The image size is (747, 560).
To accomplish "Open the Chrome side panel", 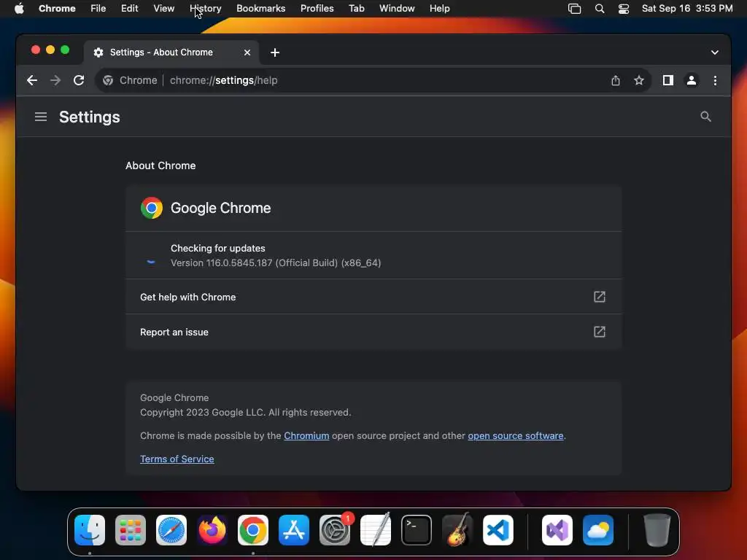I will [x=668, y=80].
